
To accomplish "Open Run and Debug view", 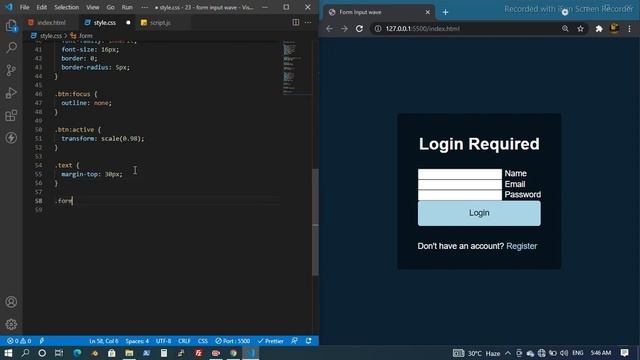I will [11, 93].
